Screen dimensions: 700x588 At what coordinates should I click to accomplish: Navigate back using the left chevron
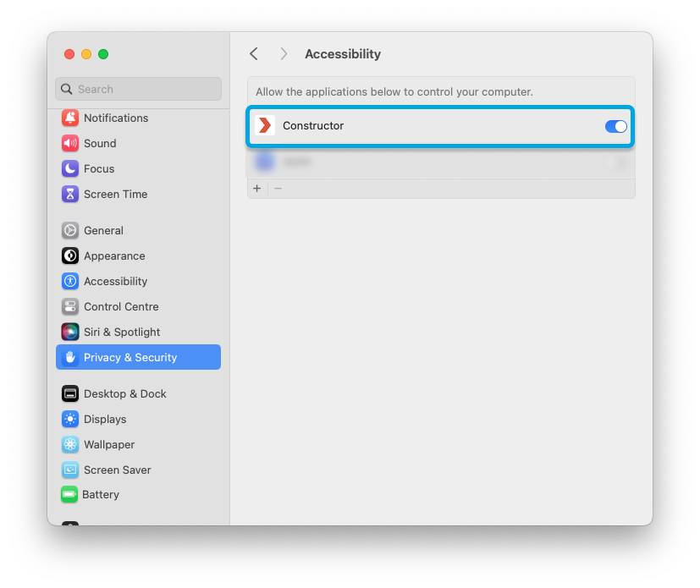point(253,53)
